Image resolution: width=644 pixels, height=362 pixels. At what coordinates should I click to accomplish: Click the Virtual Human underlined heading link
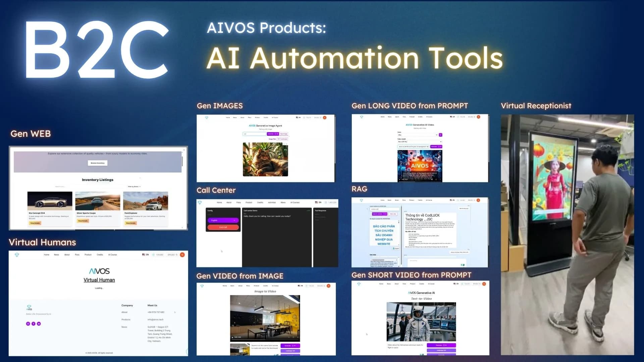point(99,280)
